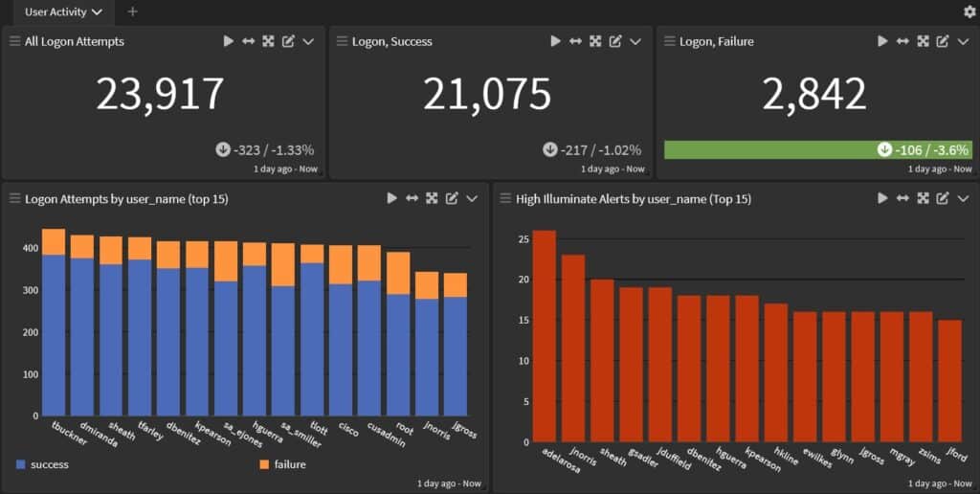Image resolution: width=980 pixels, height=494 pixels.
Task: Edit the Logon Attempts by user_name panel
Action: coord(452,198)
